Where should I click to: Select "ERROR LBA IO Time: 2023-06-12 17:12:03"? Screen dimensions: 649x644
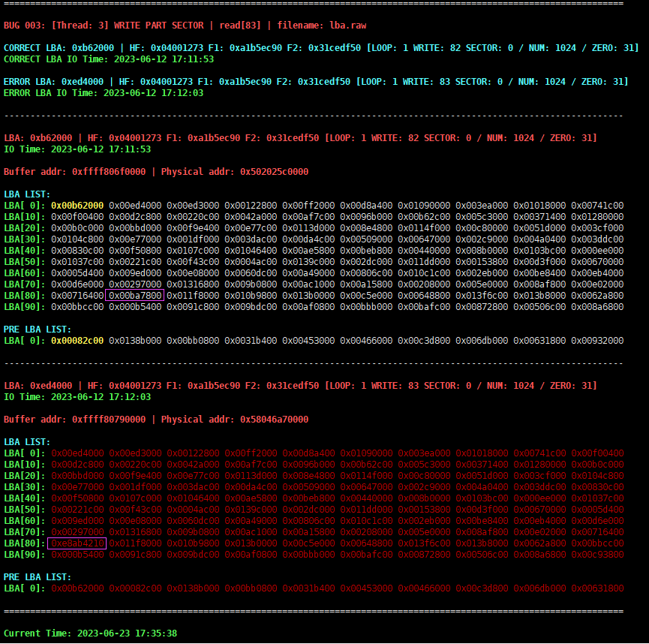pos(104,93)
